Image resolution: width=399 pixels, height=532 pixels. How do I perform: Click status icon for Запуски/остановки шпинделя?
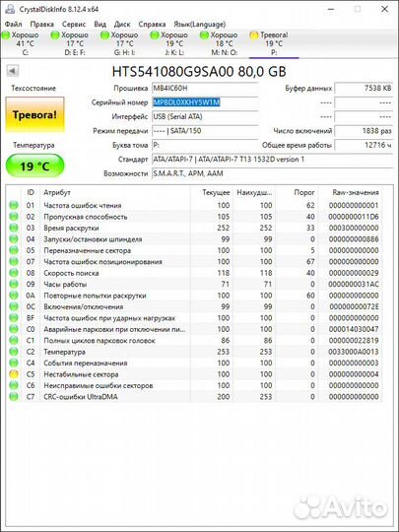[x=14, y=238]
